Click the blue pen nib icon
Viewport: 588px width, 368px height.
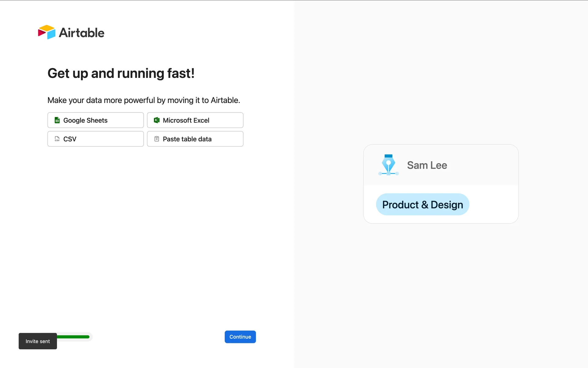point(388,165)
